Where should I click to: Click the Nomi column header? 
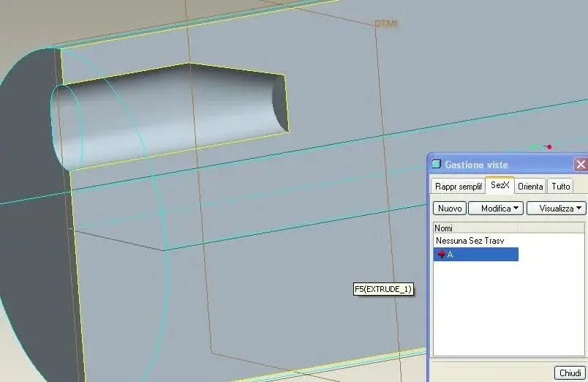tap(476, 228)
